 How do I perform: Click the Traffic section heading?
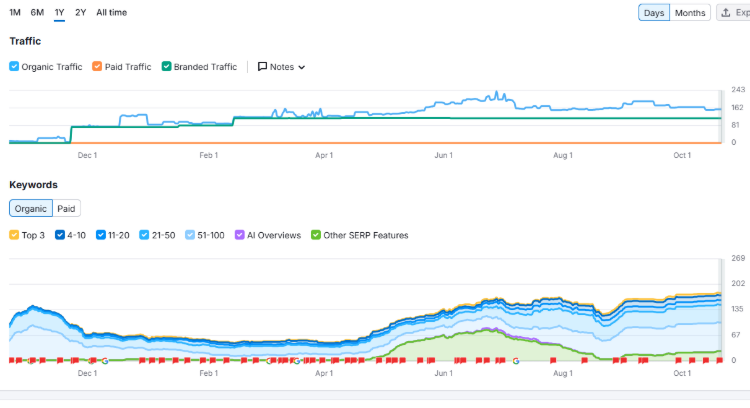(x=25, y=41)
